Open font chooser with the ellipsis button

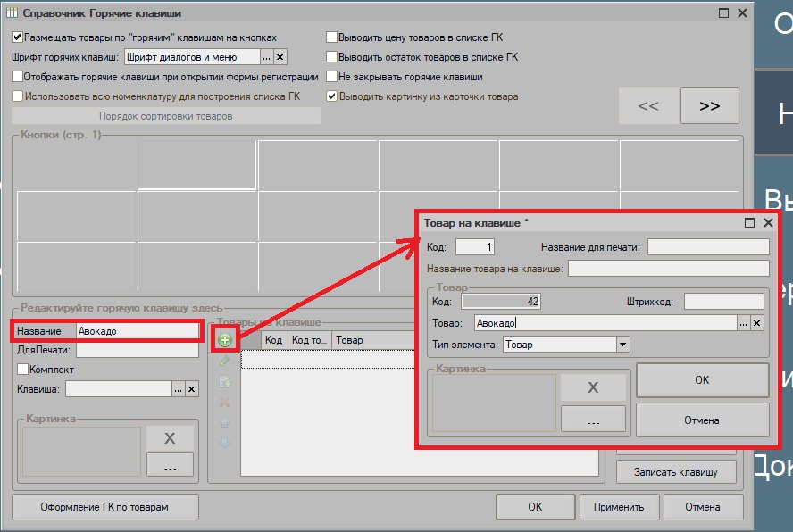click(266, 57)
